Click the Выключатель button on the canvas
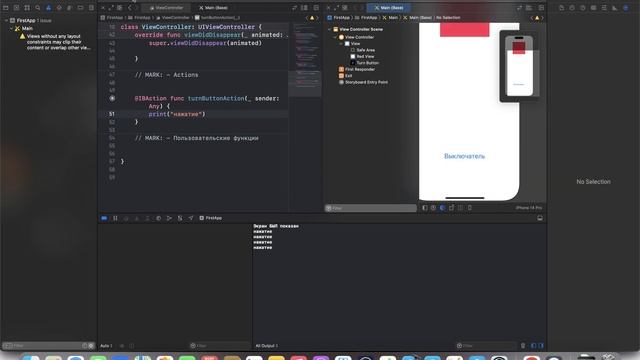The height and width of the screenshot is (360, 640). pos(464,156)
